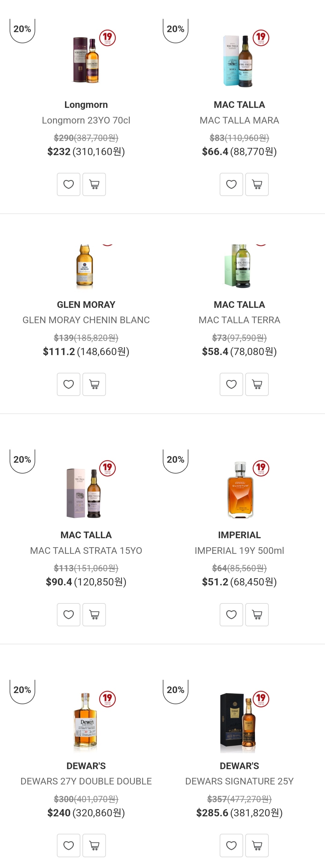Screen dimensions: 325x868
Task: View the Dewar's Signature 25Y box image
Action: [238, 723]
